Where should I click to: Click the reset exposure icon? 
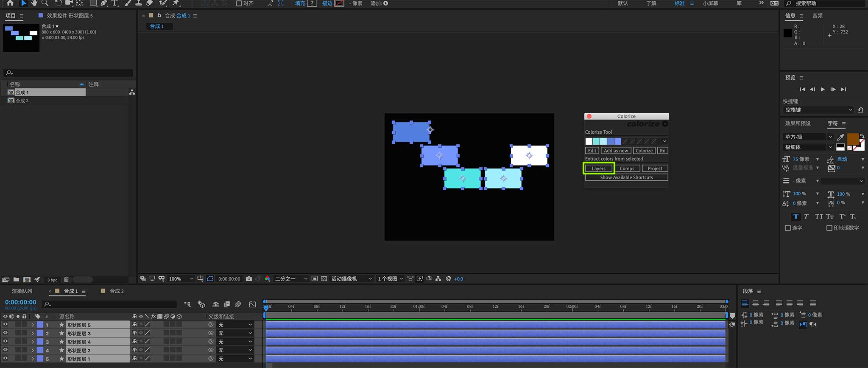[449, 279]
